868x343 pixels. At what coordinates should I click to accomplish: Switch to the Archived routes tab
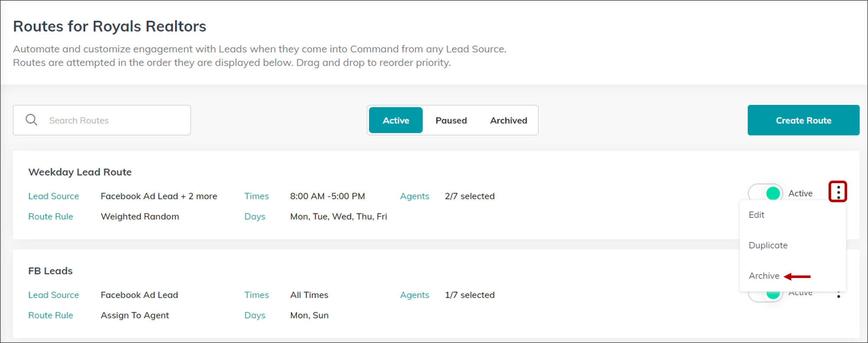(509, 120)
